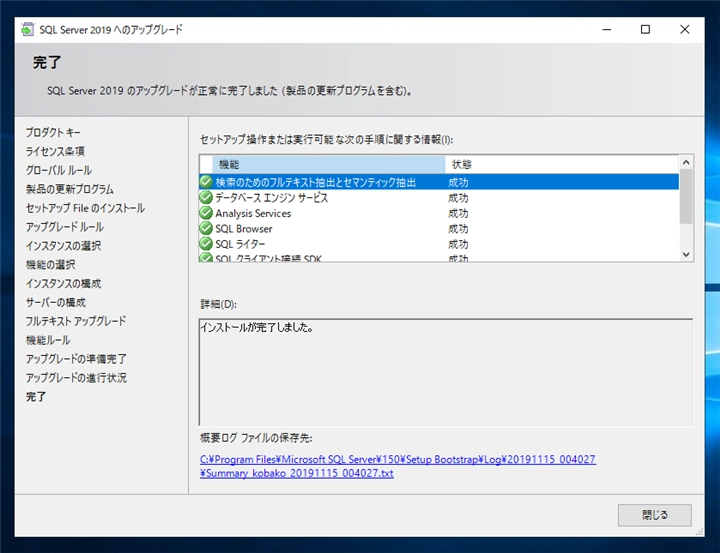Click the インスタンスの構成 step

[63, 283]
